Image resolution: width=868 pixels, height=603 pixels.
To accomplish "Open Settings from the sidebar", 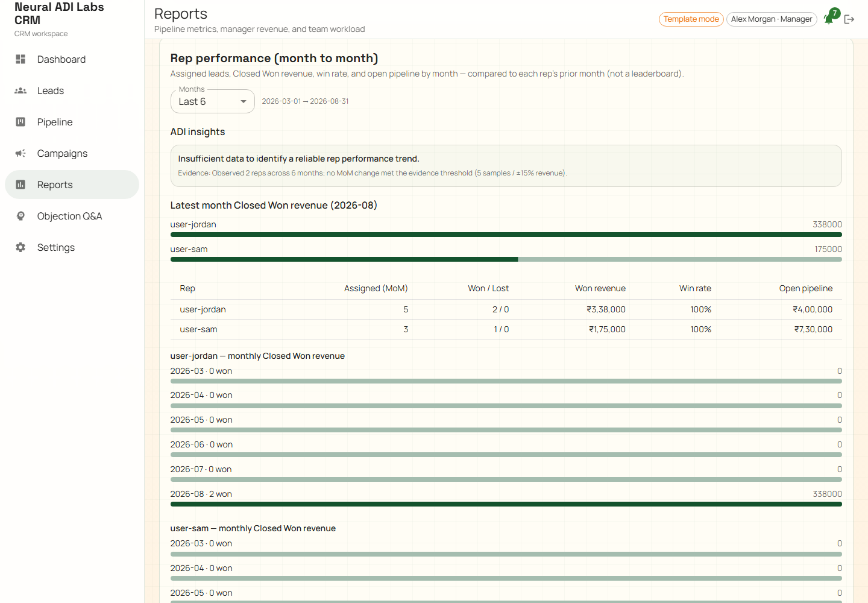I will pos(72,247).
